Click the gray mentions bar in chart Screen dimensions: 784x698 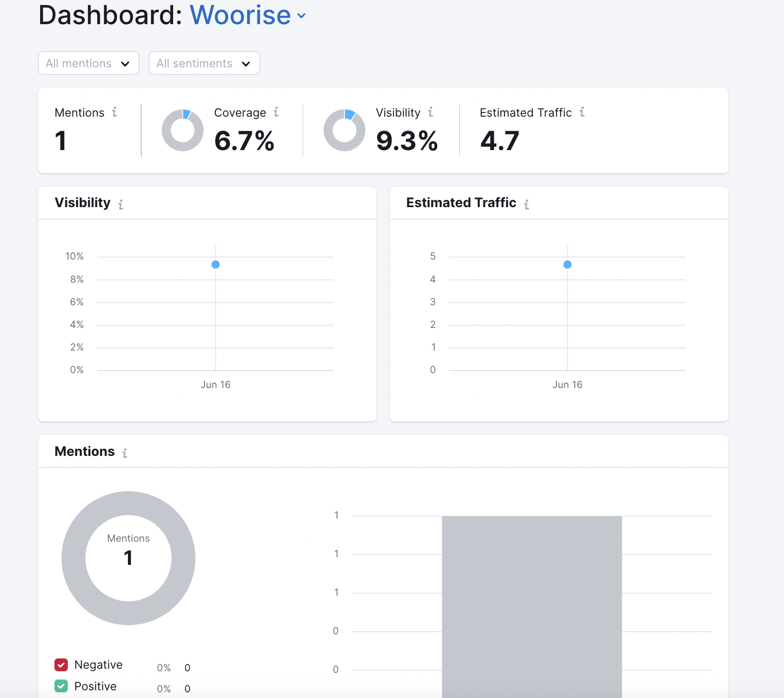532,607
